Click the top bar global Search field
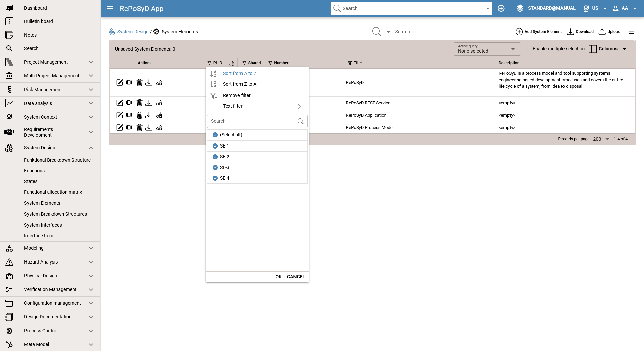Viewport: 644px width, 351px height. (x=411, y=8)
